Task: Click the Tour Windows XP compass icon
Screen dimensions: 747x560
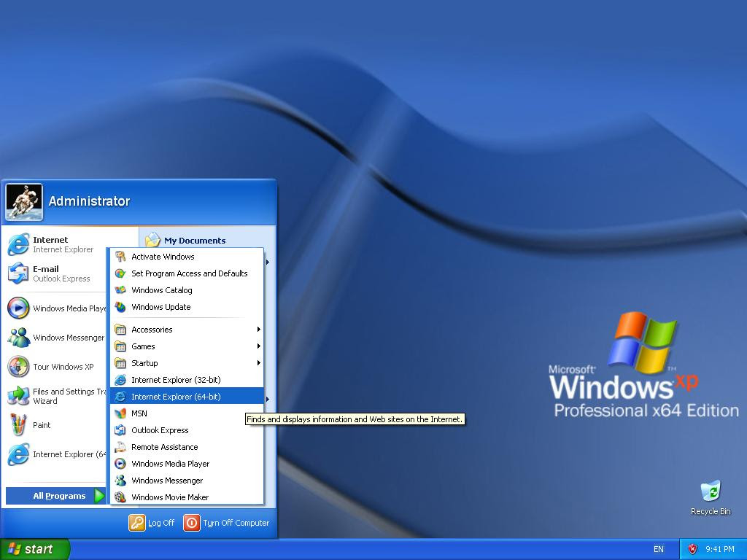Action: [18, 367]
